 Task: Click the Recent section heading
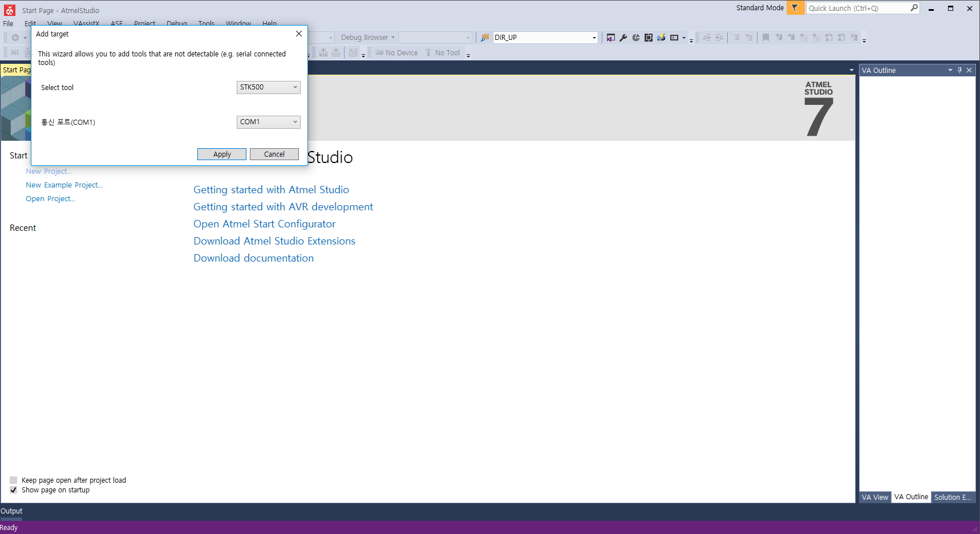click(23, 228)
